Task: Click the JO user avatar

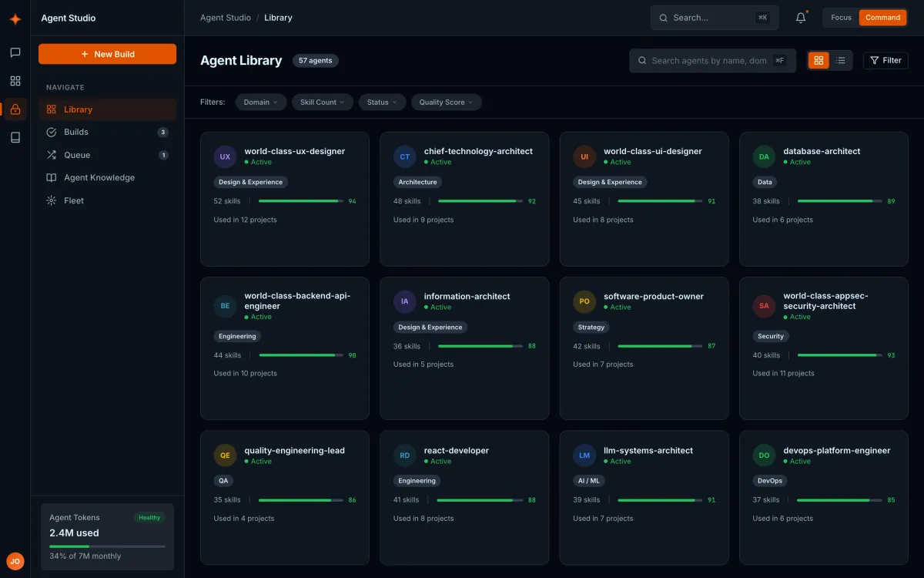Action: click(15, 561)
